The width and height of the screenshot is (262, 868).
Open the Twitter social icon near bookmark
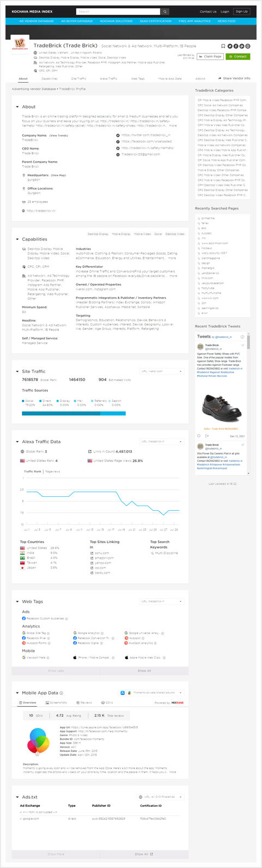(229, 46)
